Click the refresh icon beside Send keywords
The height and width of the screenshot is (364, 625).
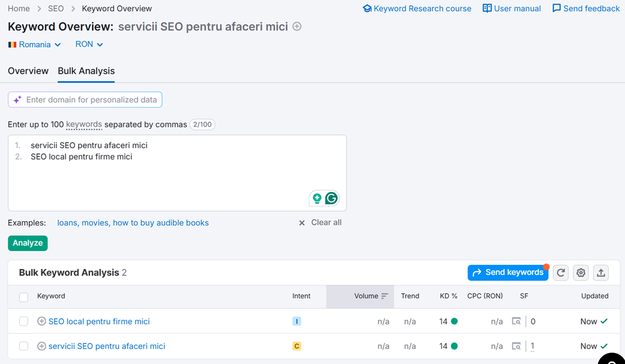pyautogui.click(x=561, y=273)
